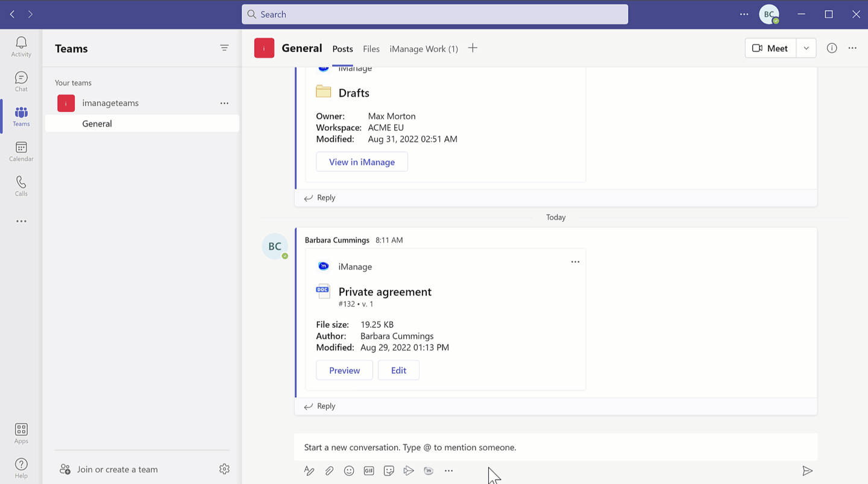
Task: Insert an emoji into the message
Action: [x=349, y=471]
